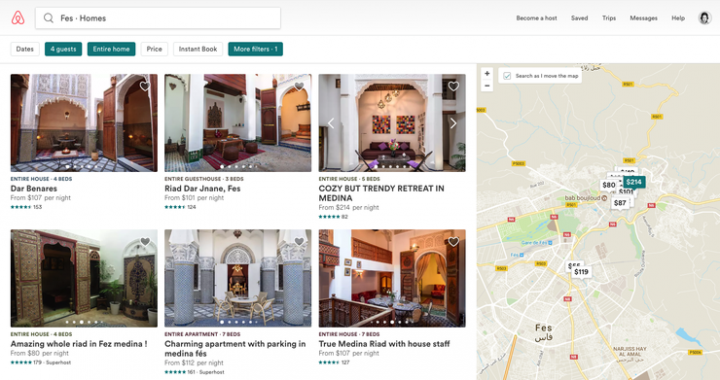720x380 pixels.
Task: Show previous photo of Cozy Retreat listing
Action: click(x=331, y=123)
